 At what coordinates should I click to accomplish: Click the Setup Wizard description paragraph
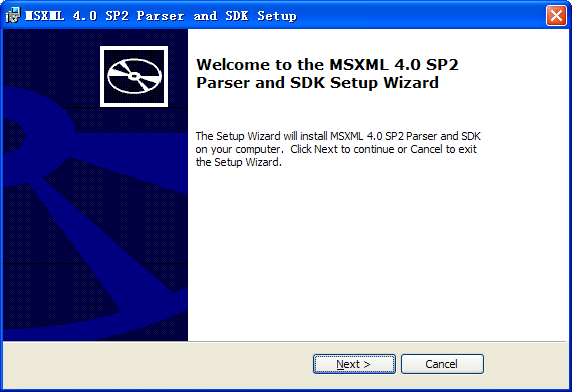pos(338,149)
